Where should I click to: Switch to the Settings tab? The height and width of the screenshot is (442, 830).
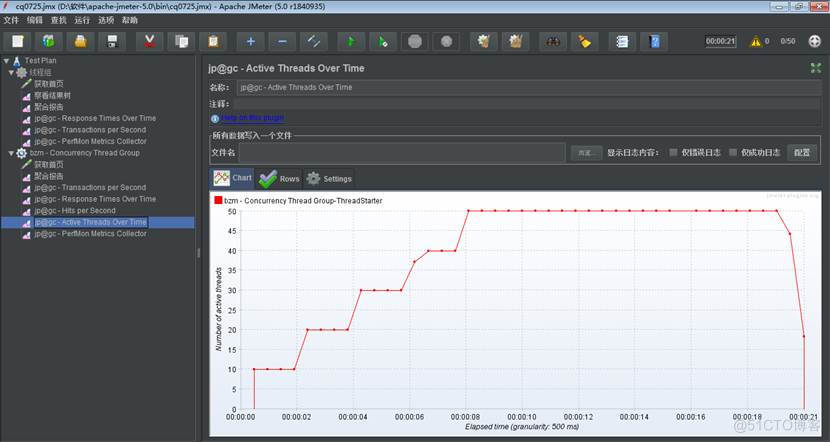pyautogui.click(x=329, y=179)
